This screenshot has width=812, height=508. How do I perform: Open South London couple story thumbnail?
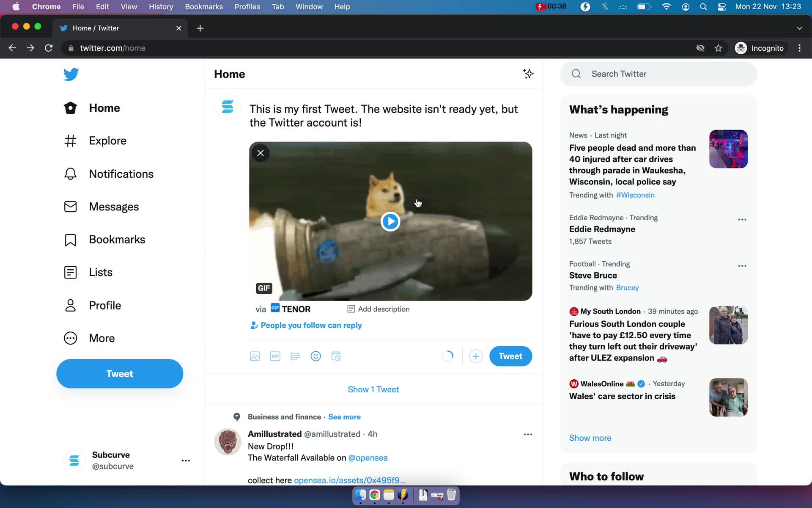728,325
